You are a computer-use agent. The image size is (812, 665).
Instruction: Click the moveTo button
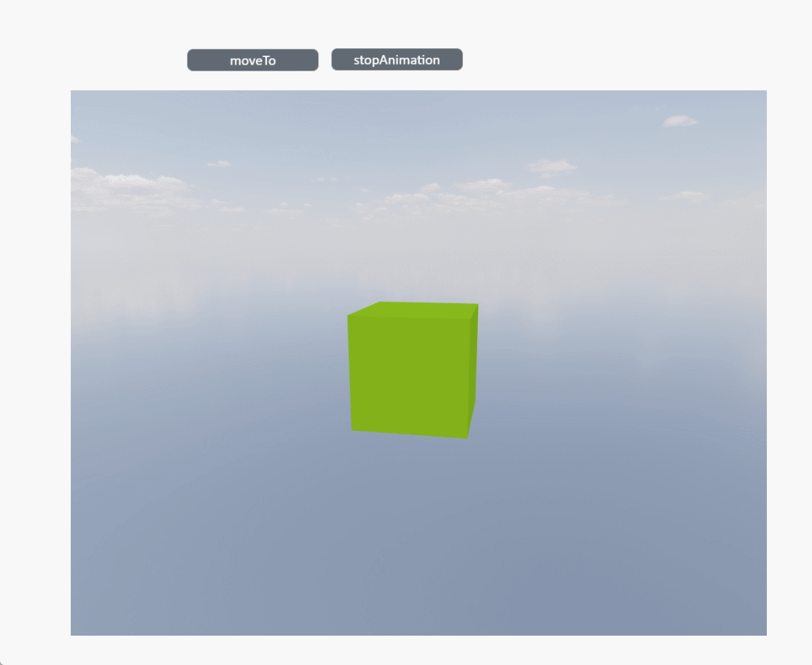pos(253,60)
